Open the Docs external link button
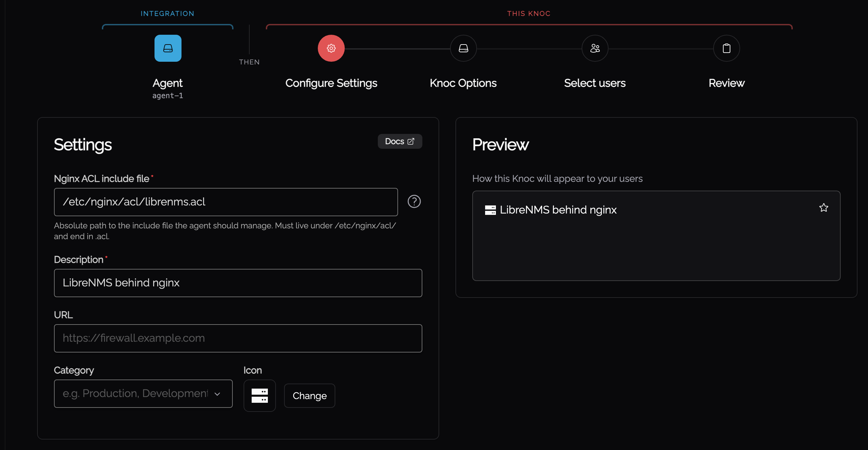 click(x=400, y=141)
